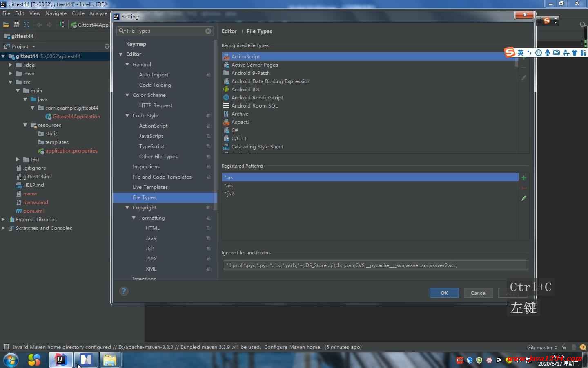This screenshot has height=368, width=588.
Task: Click the Synchronize toolbar icon
Action: click(27, 25)
